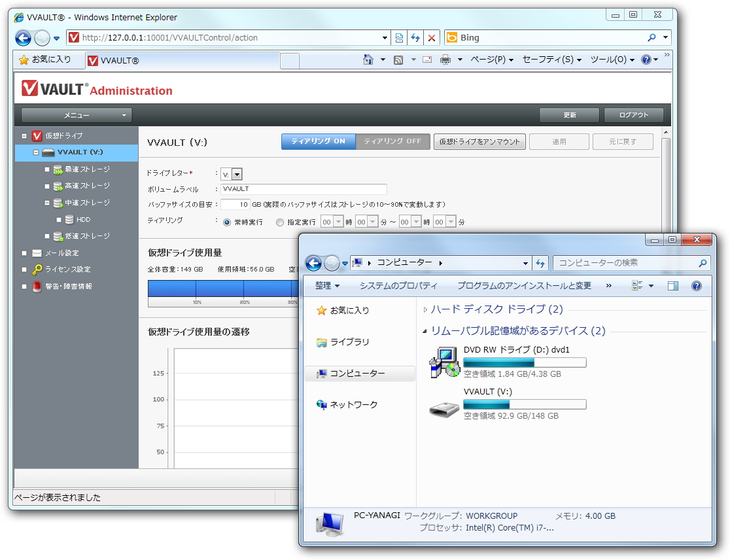Enable tiering with the ティアリング ON toggle
This screenshot has height=560, width=730.
pos(319,141)
